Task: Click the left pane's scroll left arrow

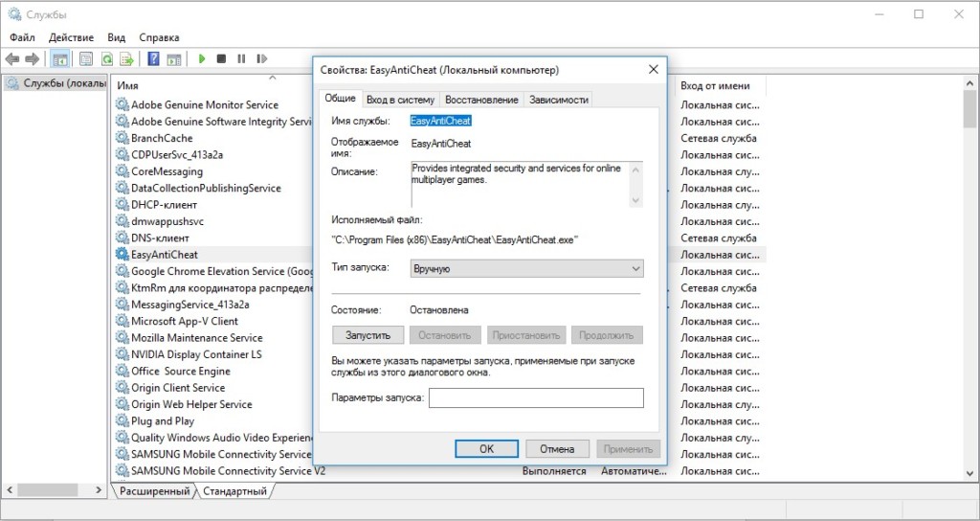Action: click(x=10, y=489)
